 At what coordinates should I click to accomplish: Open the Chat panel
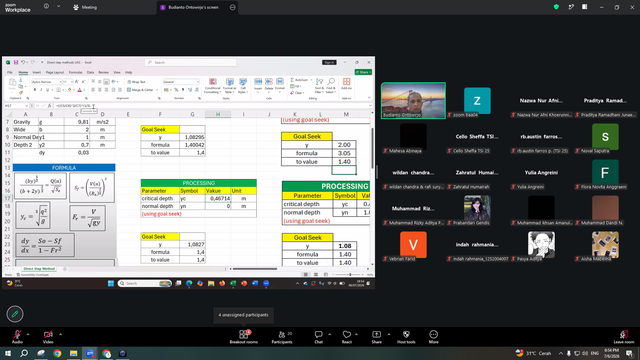pos(318,337)
